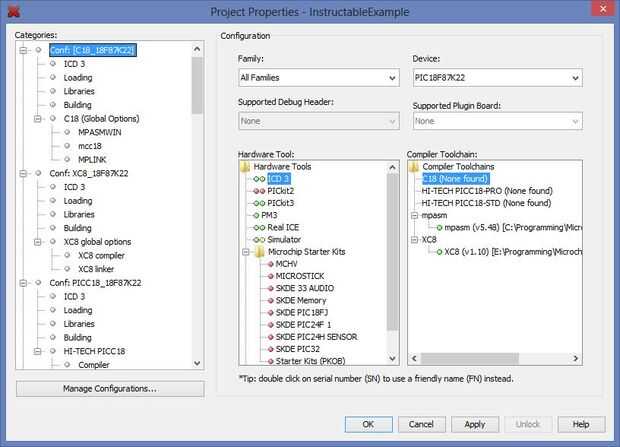Click the status icon beside MICROSTICK
The height and width of the screenshot is (447, 620).
[x=270, y=276]
